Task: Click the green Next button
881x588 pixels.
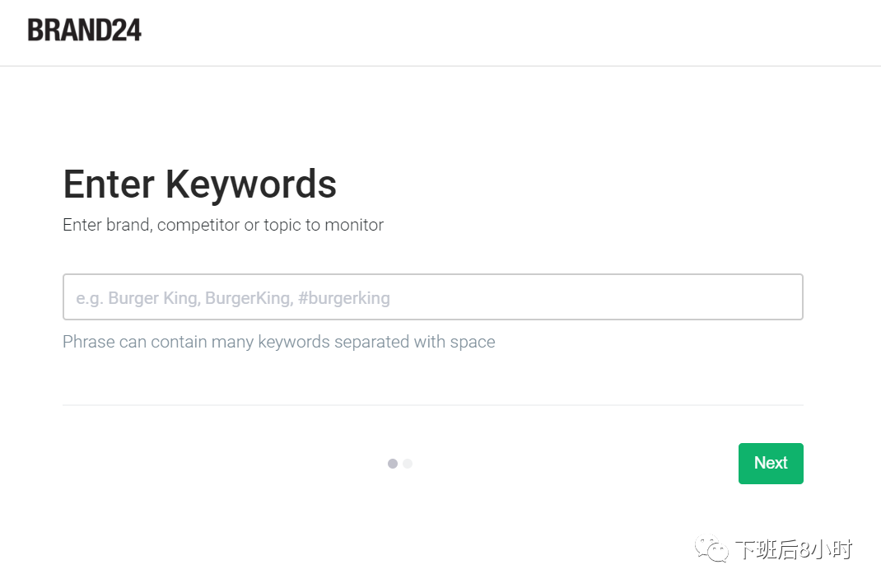Action: tap(771, 463)
